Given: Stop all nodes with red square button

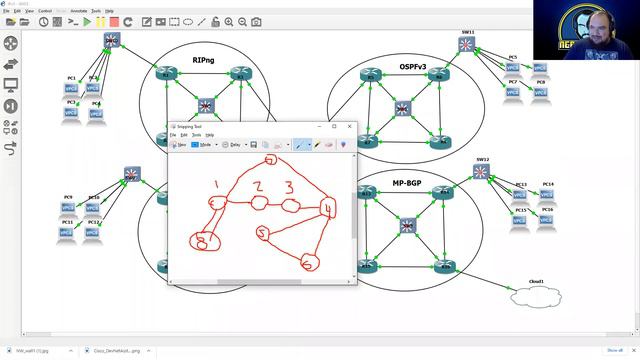Looking at the screenshot, I should pyautogui.click(x=114, y=22).
